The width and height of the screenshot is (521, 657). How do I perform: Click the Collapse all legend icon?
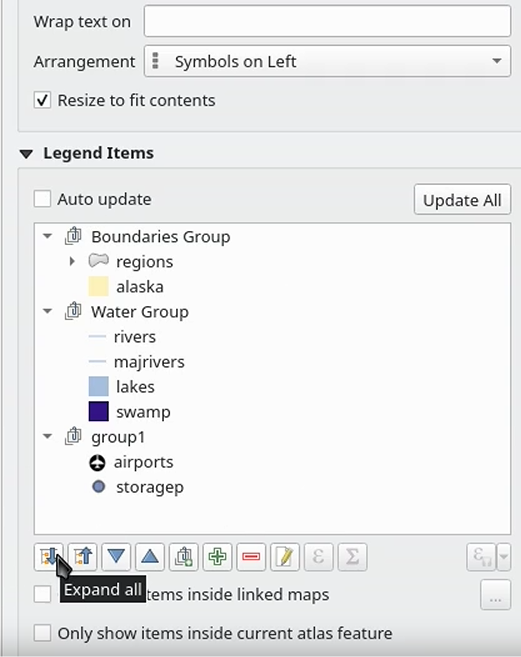[x=83, y=556]
